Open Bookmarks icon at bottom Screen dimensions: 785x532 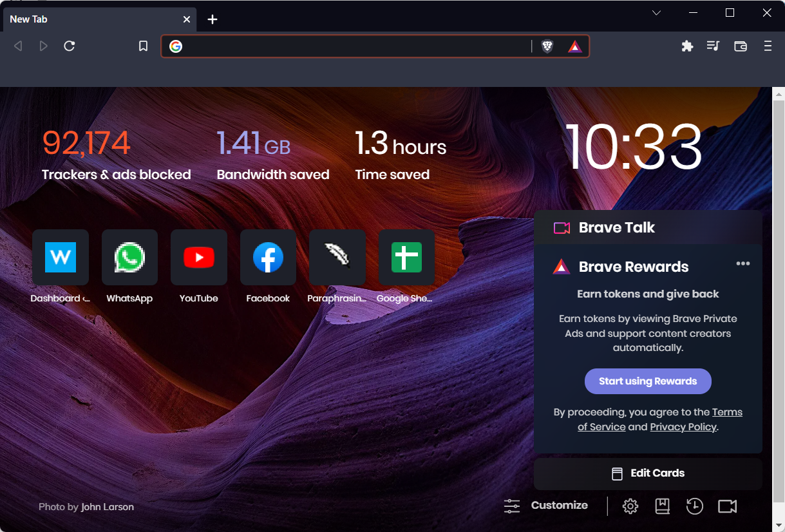(663, 506)
